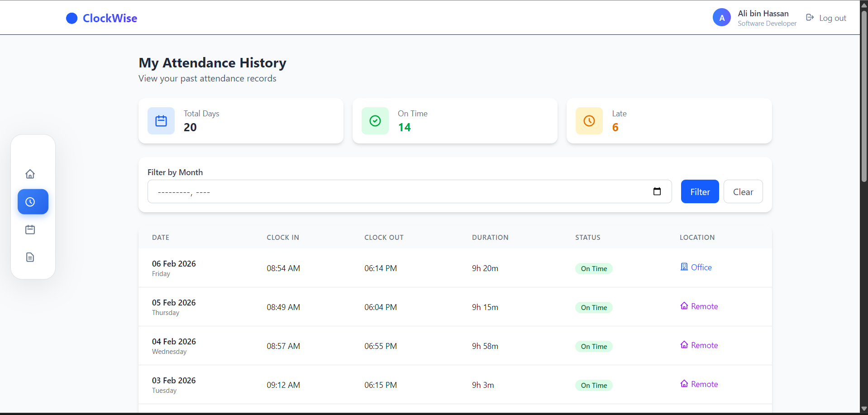This screenshot has width=868, height=415.
Task: Click the page vertical scrollbar down arrow
Action: point(864,409)
